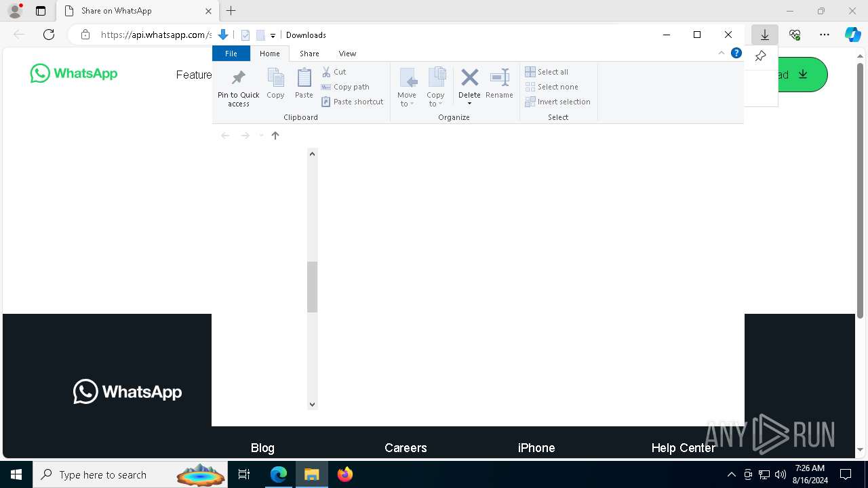868x488 pixels.
Task: Click Pin to Quick access icon
Action: click(238, 77)
